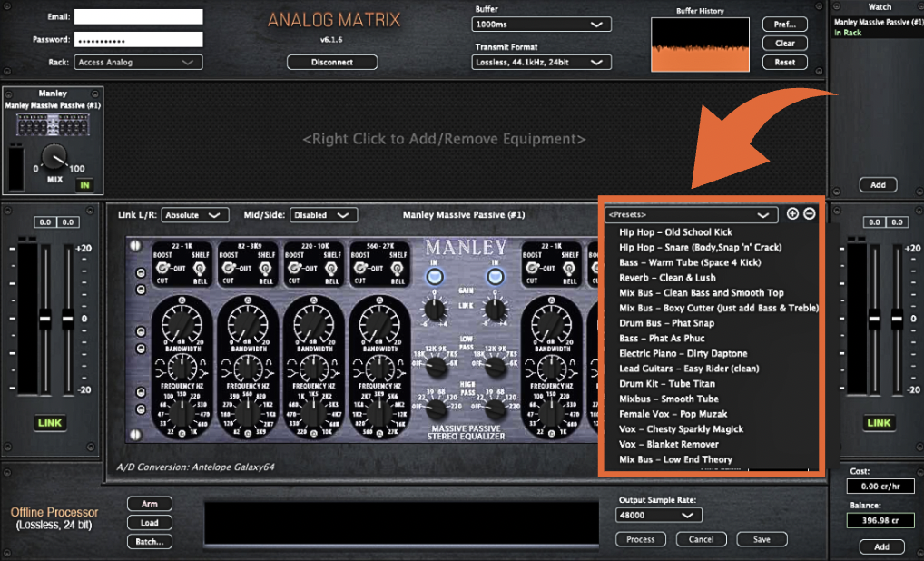924x561 pixels.
Task: Open the Mid/Side Disabled dropdown
Action: coord(323,215)
